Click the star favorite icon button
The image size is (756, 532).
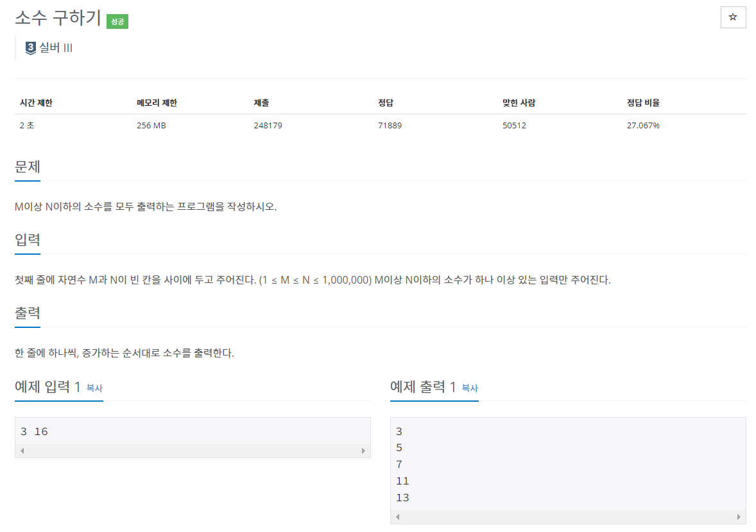[733, 17]
